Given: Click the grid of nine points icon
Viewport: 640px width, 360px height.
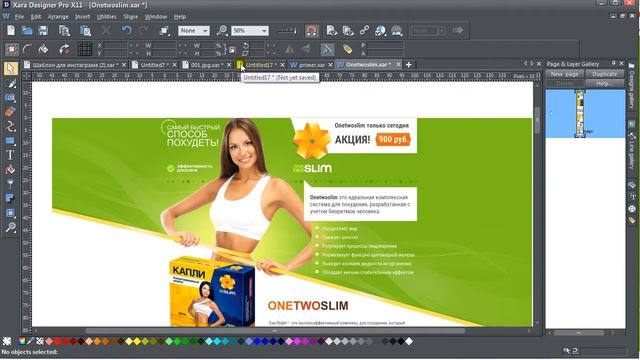Looking at the screenshot, I should click(x=85, y=49).
